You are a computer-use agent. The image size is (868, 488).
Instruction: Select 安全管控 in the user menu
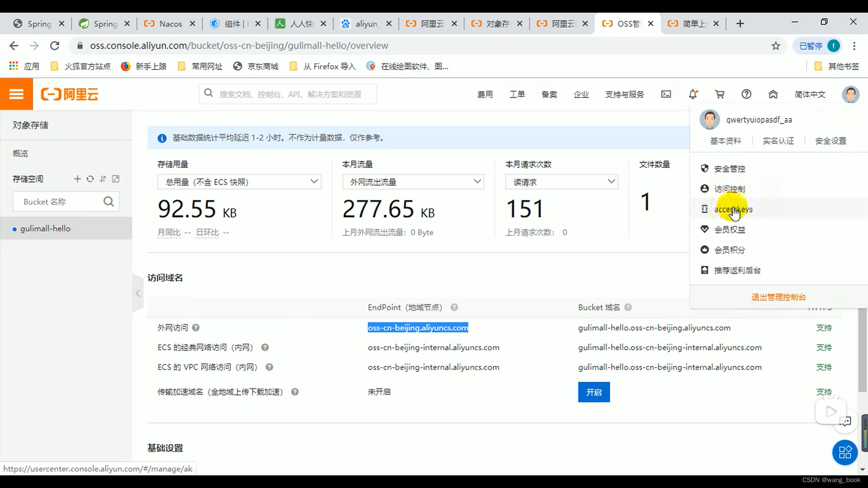pyautogui.click(x=730, y=169)
